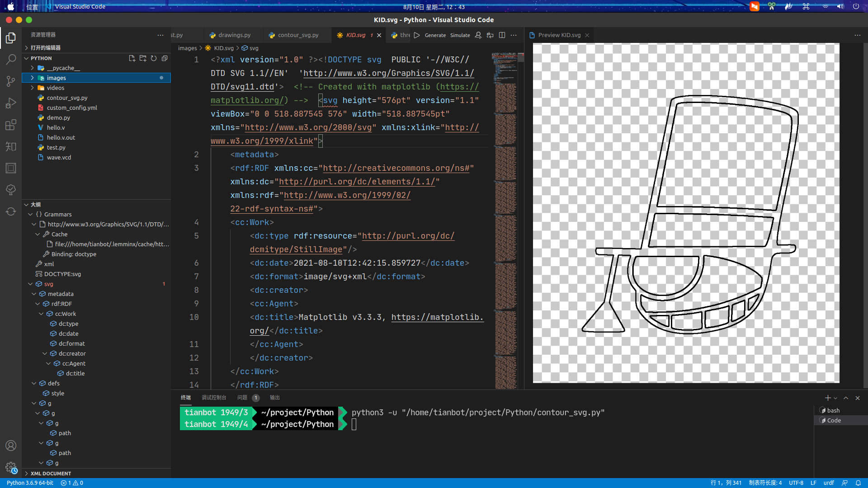Click the New File icon in explorer
This screenshot has width=868, height=488.
point(132,58)
